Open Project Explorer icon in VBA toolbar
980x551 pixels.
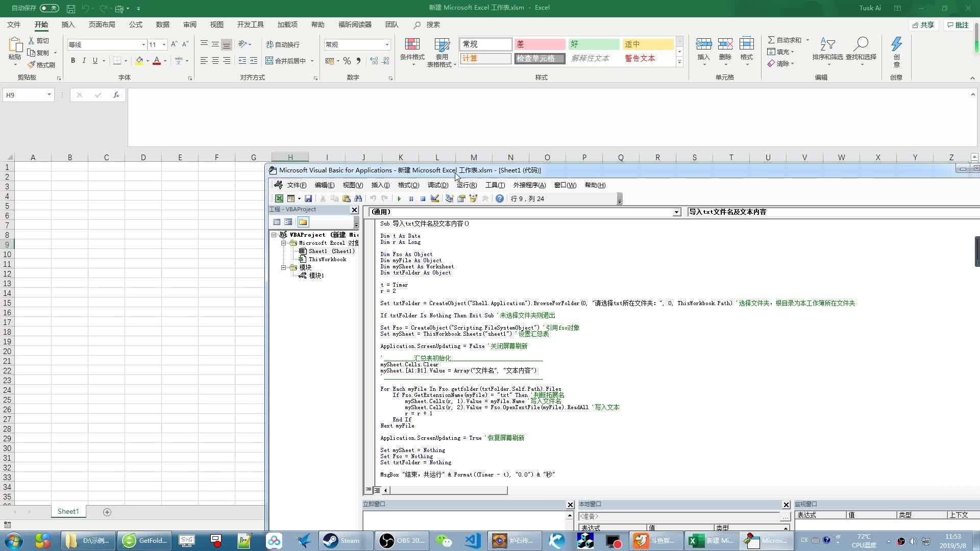[x=450, y=198]
